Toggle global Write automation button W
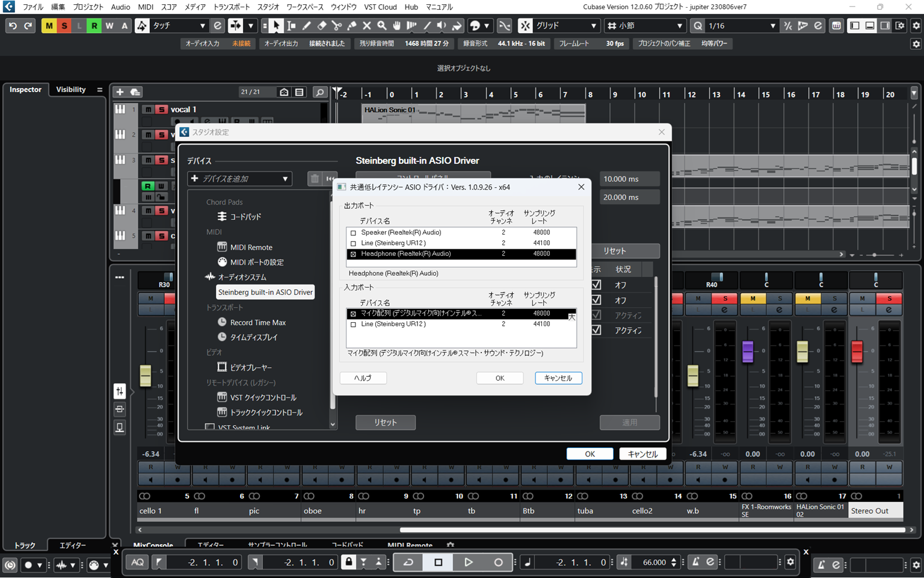Image resolution: width=924 pixels, height=578 pixels. pyautogui.click(x=109, y=26)
